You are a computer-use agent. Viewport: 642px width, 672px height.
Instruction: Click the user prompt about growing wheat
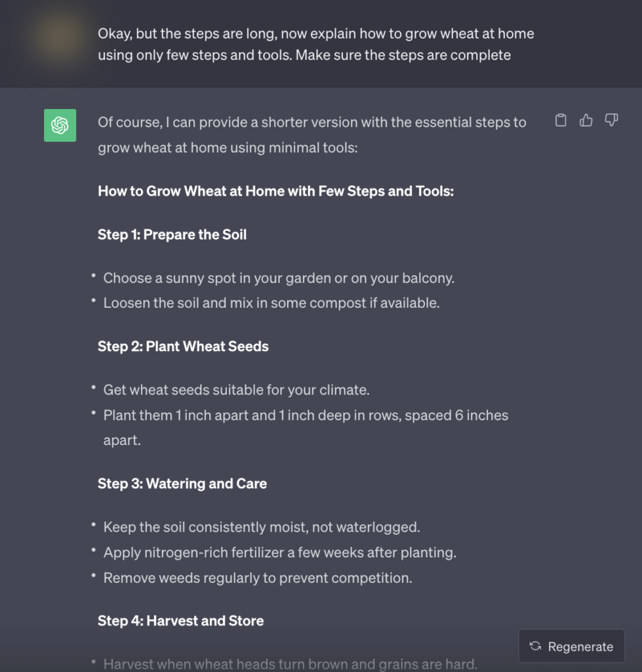point(315,44)
